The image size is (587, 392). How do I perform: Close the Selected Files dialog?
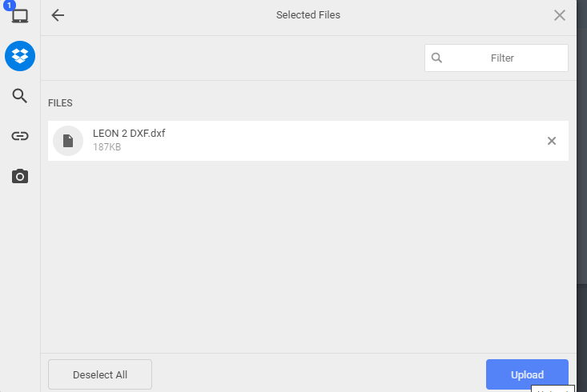pyautogui.click(x=560, y=15)
